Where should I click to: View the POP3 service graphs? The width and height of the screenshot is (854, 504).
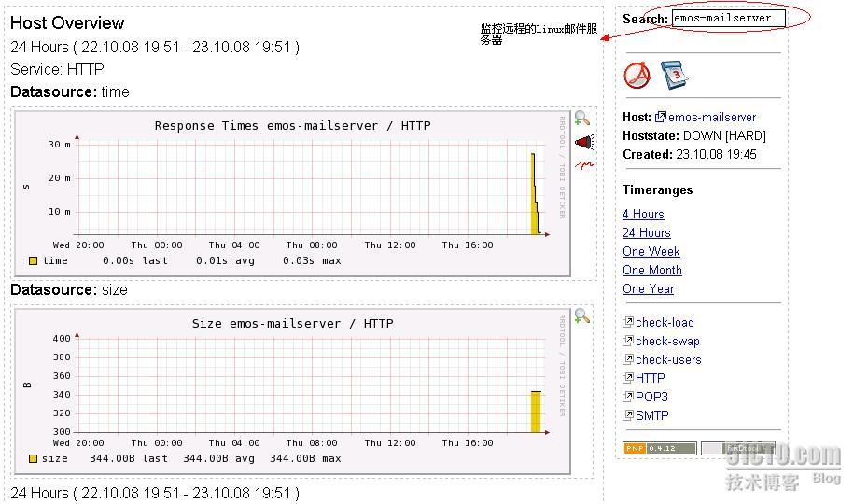coord(651,397)
